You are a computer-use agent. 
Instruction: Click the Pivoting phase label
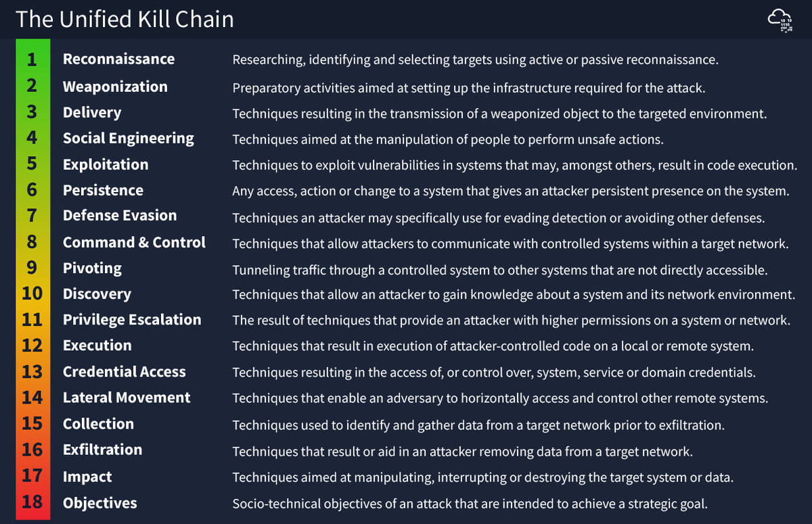92,268
